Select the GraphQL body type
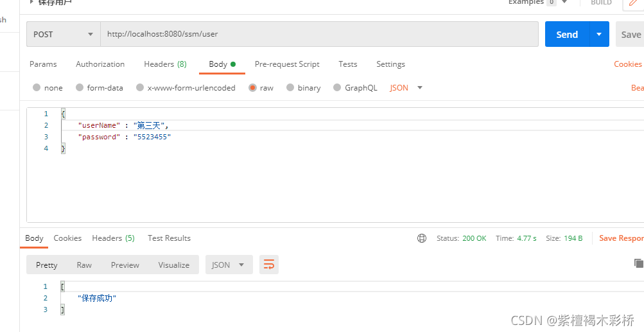This screenshot has height=332, width=644. coord(355,87)
